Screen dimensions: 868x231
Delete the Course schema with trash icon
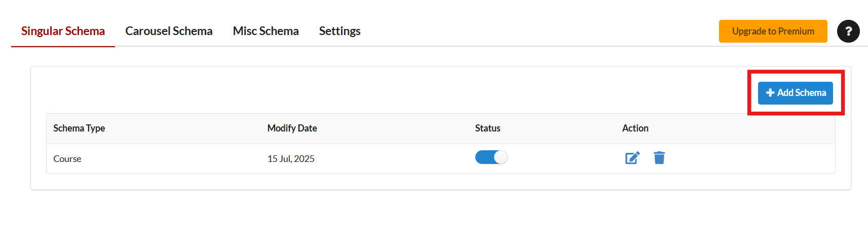tap(659, 158)
